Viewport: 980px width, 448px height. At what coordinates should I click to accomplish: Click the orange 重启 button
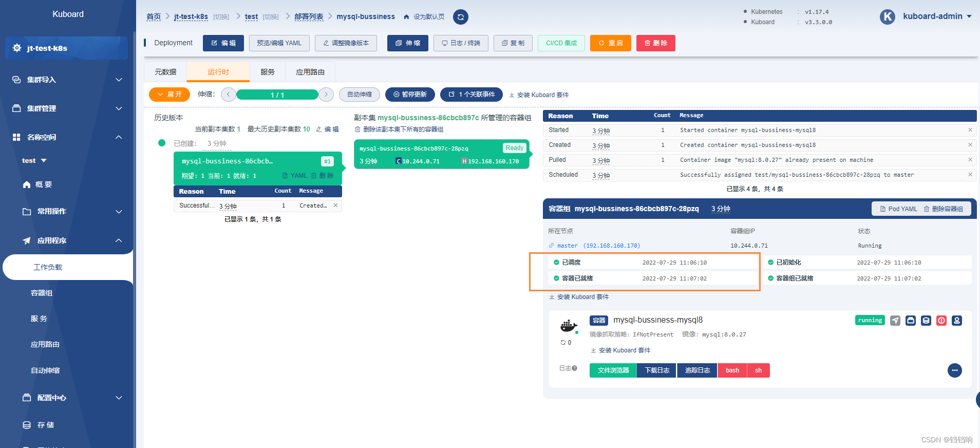[x=611, y=43]
